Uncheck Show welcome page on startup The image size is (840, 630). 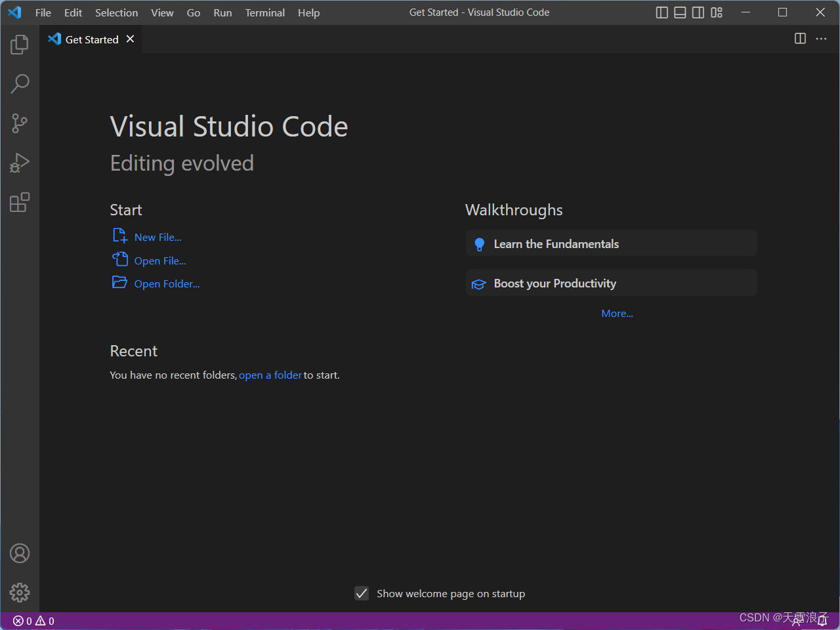362,593
